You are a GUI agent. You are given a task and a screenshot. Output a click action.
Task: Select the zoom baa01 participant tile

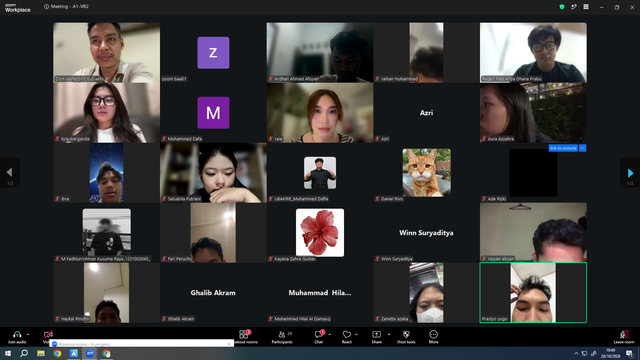(213, 53)
